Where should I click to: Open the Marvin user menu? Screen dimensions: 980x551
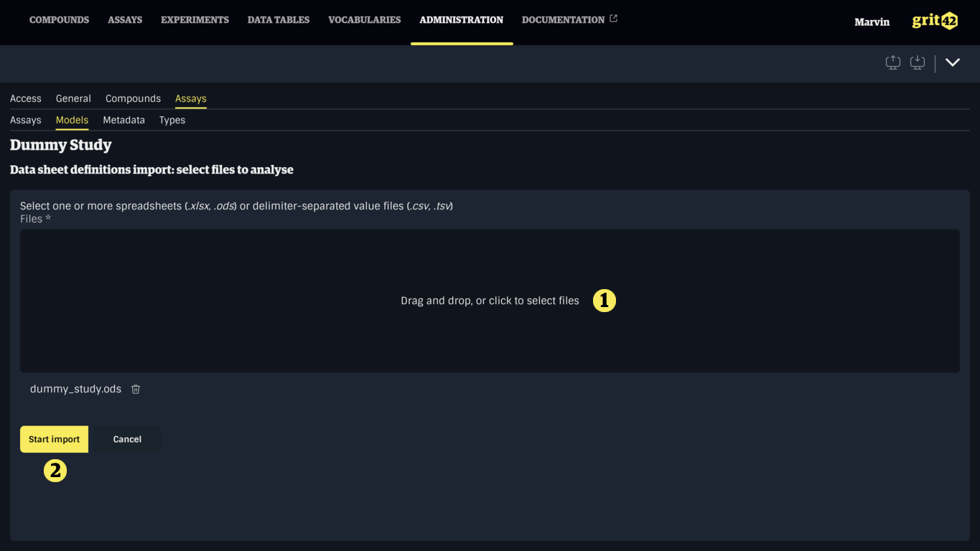coord(872,22)
